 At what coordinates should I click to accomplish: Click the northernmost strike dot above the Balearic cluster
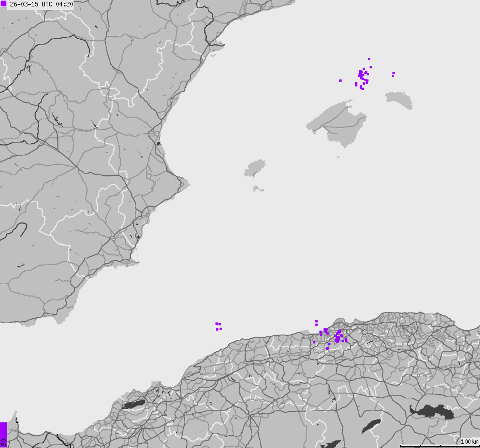369,59
